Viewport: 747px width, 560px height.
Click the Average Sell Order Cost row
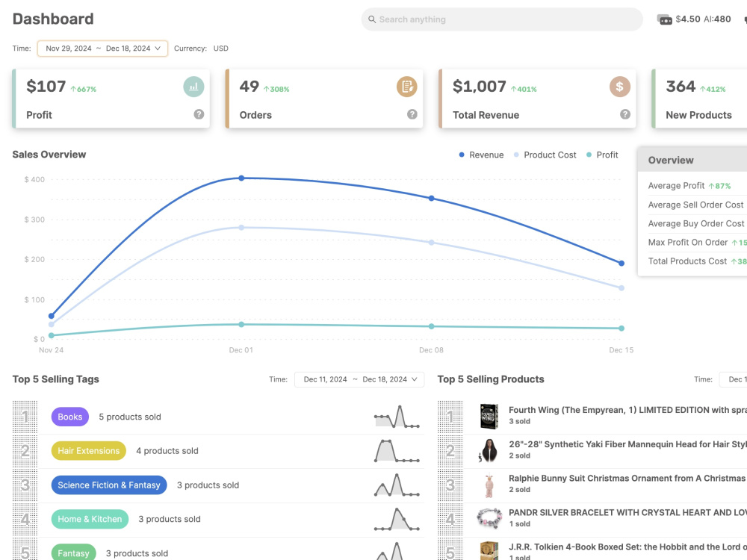point(698,205)
